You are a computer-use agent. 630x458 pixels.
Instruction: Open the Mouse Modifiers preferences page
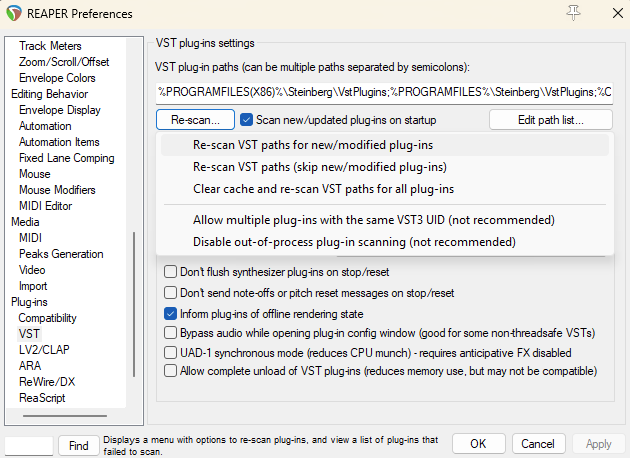[x=57, y=190]
